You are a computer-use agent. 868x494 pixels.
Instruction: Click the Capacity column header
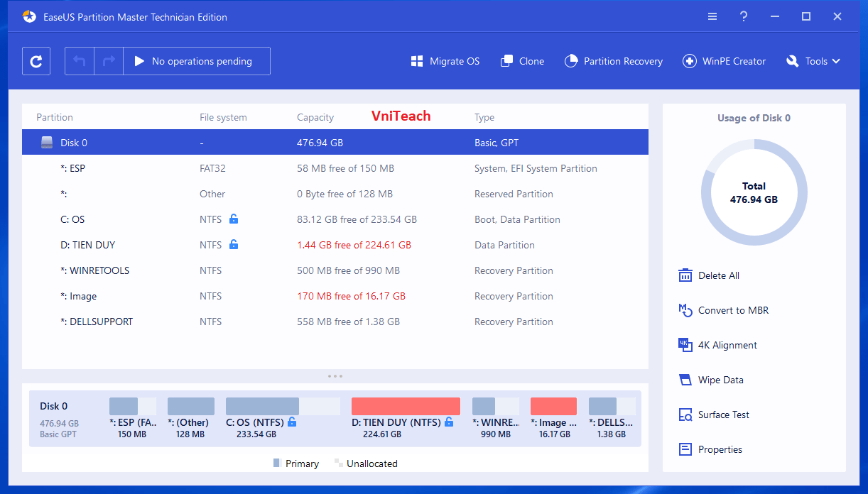coord(315,117)
